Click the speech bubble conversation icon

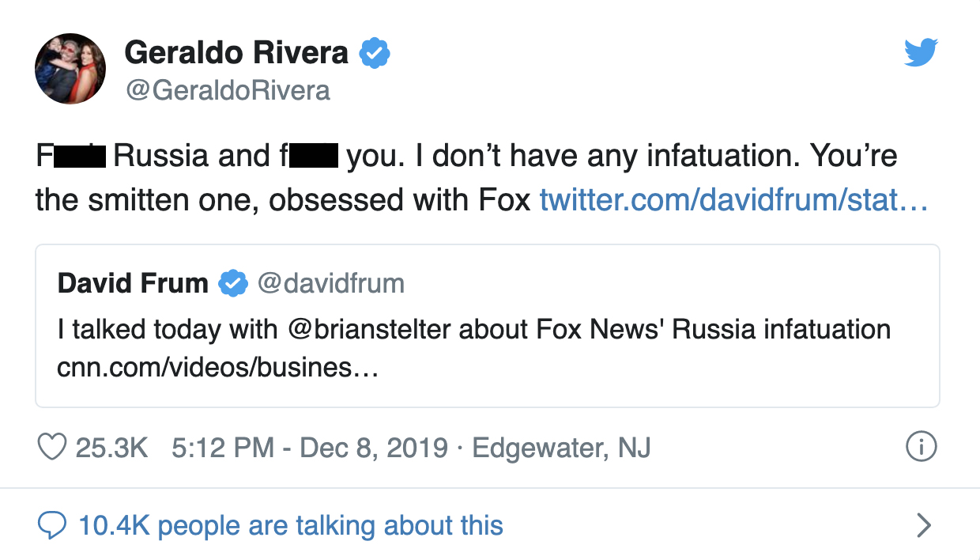point(52,525)
